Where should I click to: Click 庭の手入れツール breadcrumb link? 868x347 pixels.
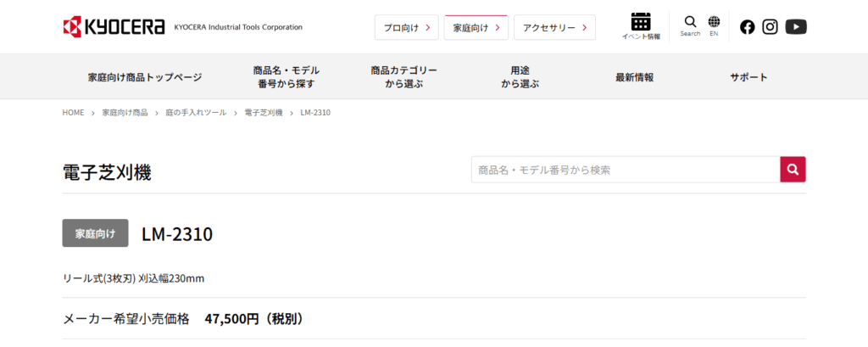[x=196, y=113]
